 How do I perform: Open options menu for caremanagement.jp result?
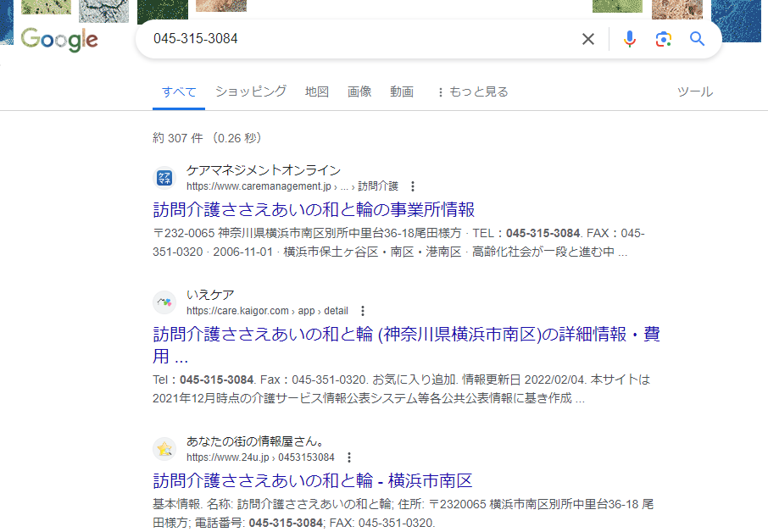click(x=413, y=186)
